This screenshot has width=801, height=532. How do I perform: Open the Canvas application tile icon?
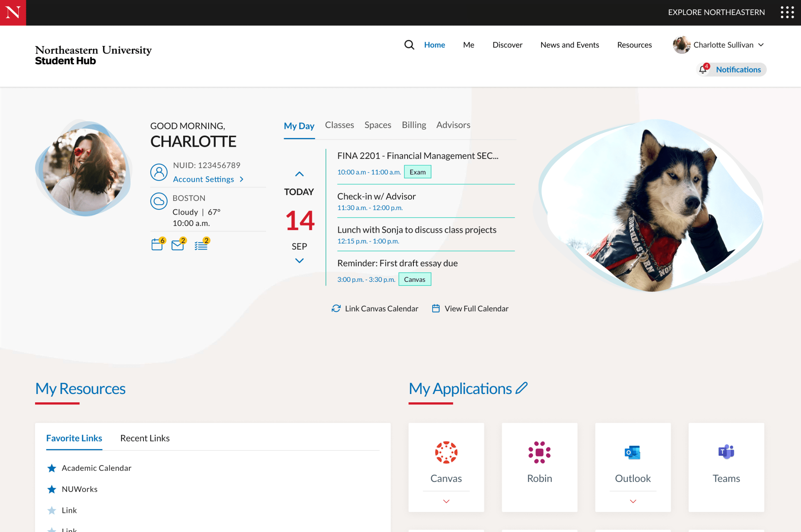pyautogui.click(x=446, y=452)
